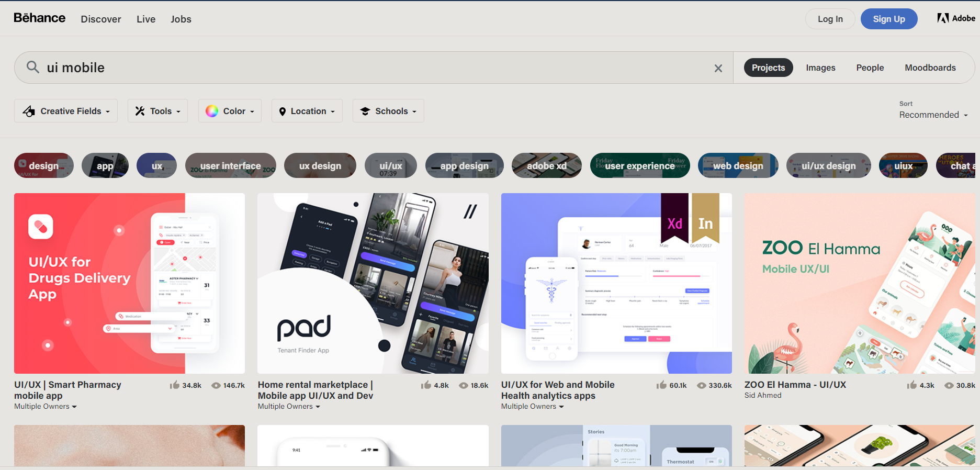
Task: Click the Location pin icon
Action: [x=283, y=111]
